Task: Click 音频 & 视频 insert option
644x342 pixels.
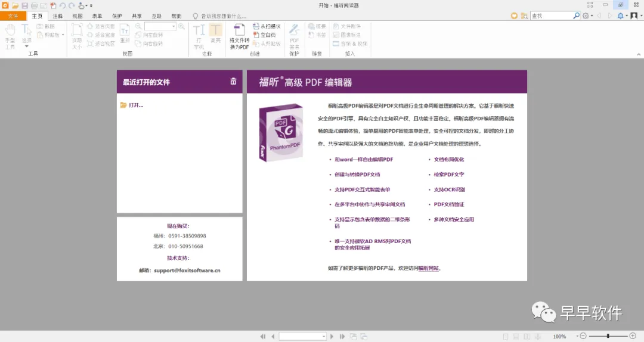Action: [351, 43]
